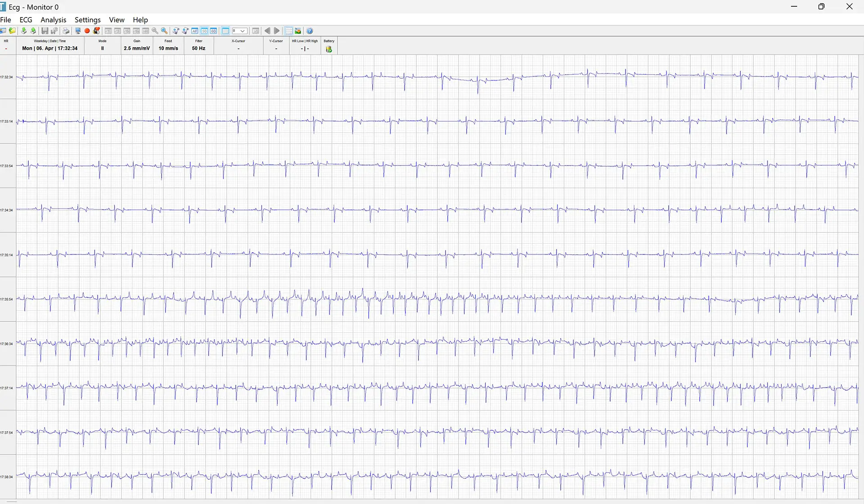Click the help question mark icon
Screen dimensions: 864x504
(310, 31)
